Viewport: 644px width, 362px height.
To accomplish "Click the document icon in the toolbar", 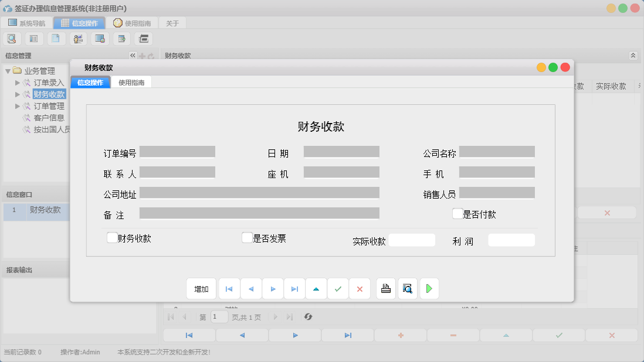I will 56,38.
